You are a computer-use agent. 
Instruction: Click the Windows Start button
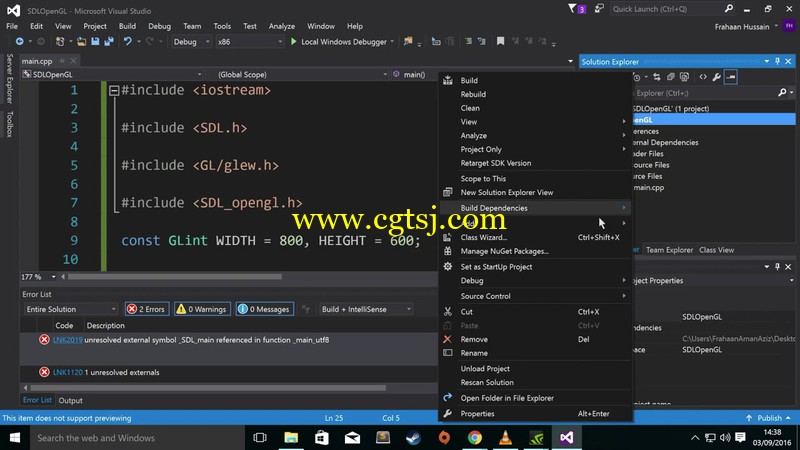point(15,438)
